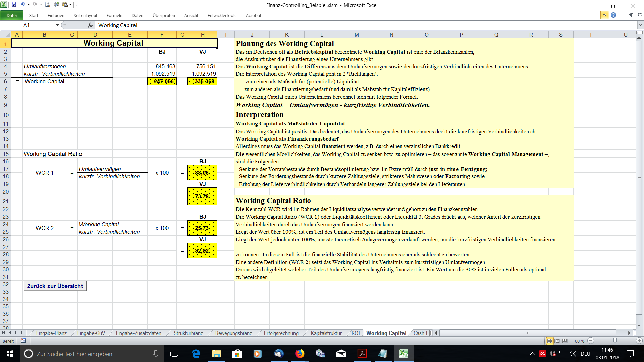Switch to Page Layout view icon
The height and width of the screenshot is (362, 644).
pyautogui.click(x=557, y=341)
